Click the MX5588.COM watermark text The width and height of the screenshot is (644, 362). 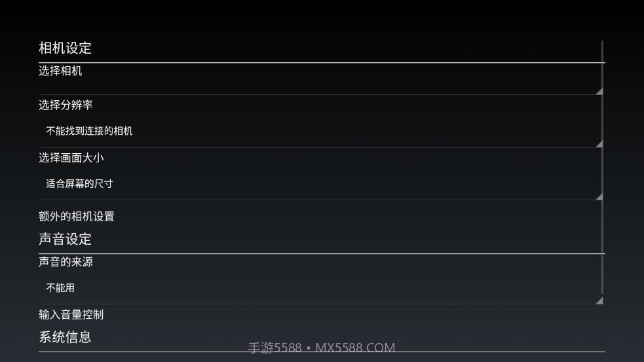[x=355, y=348]
